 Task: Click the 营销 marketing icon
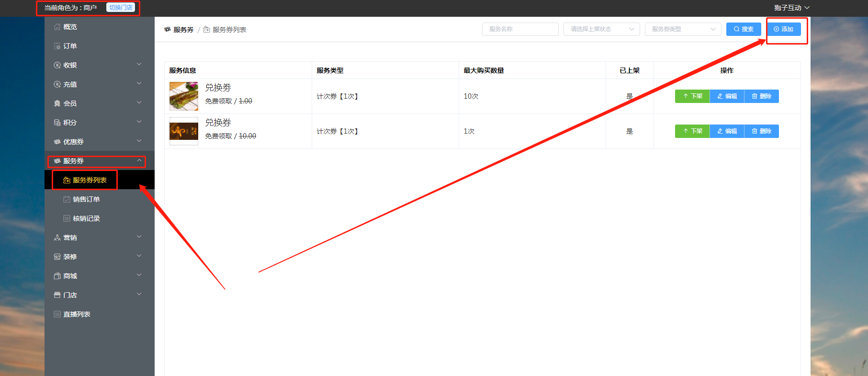pyautogui.click(x=57, y=238)
